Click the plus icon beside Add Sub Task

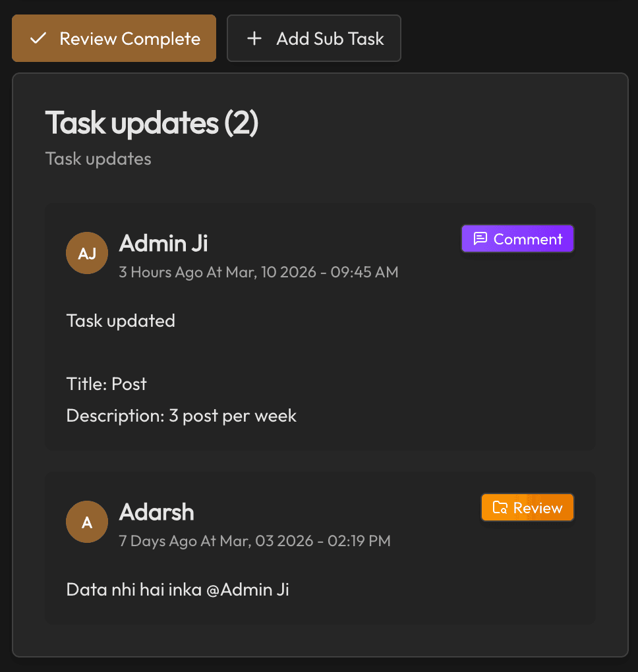coord(254,39)
